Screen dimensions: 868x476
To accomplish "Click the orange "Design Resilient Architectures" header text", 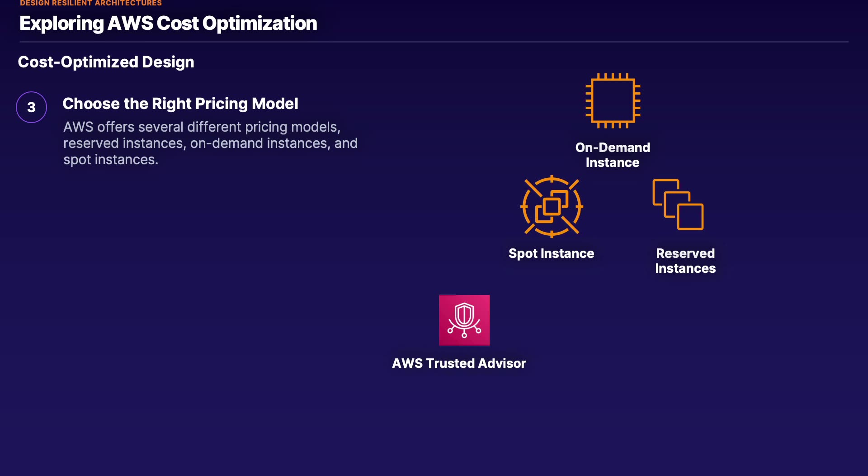I will click(x=90, y=3).
